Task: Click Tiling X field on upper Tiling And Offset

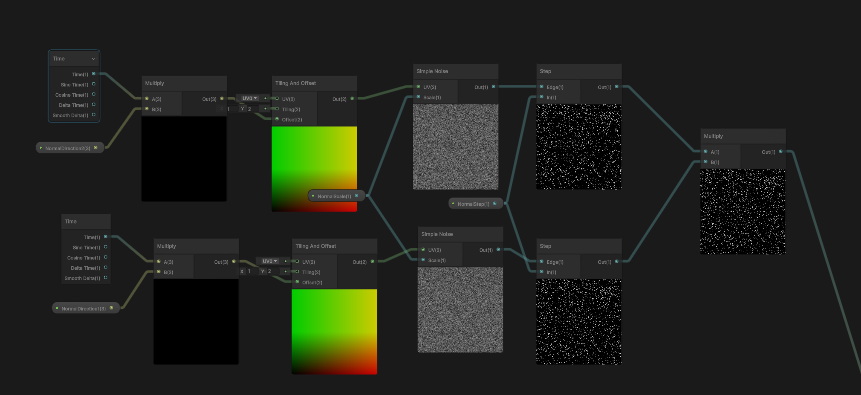Action: pos(231,109)
